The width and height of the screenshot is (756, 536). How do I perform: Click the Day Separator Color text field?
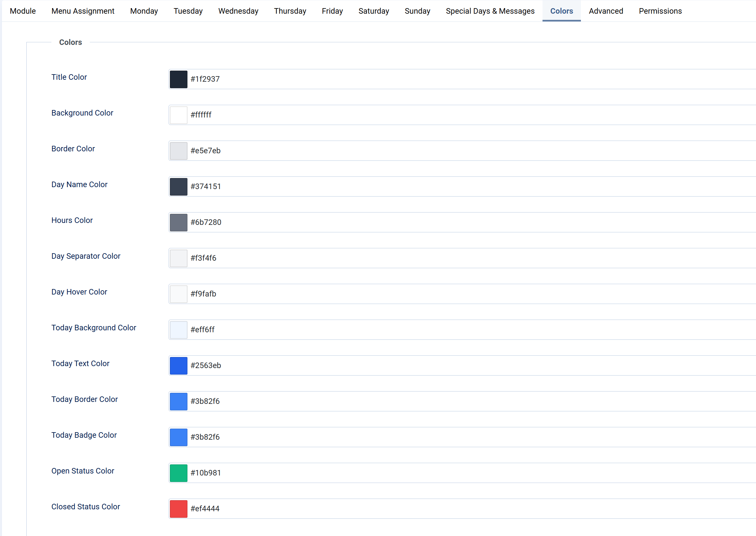pyautogui.click(x=462, y=258)
